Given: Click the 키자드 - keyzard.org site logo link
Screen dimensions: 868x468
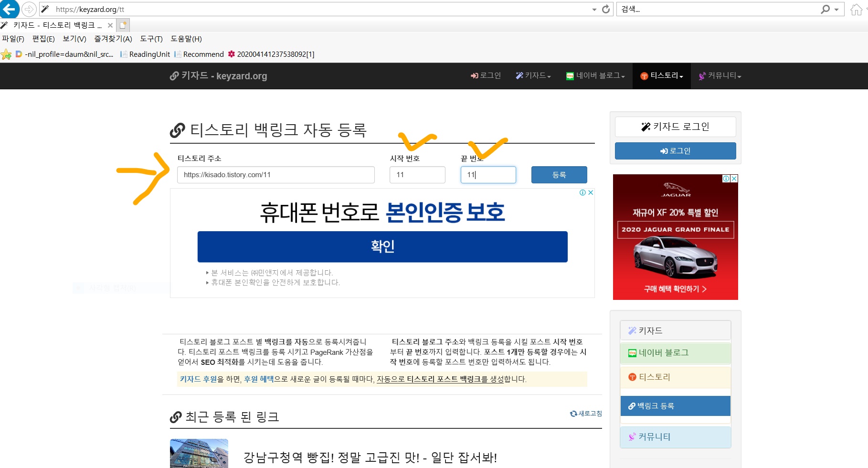Looking at the screenshot, I should point(219,76).
